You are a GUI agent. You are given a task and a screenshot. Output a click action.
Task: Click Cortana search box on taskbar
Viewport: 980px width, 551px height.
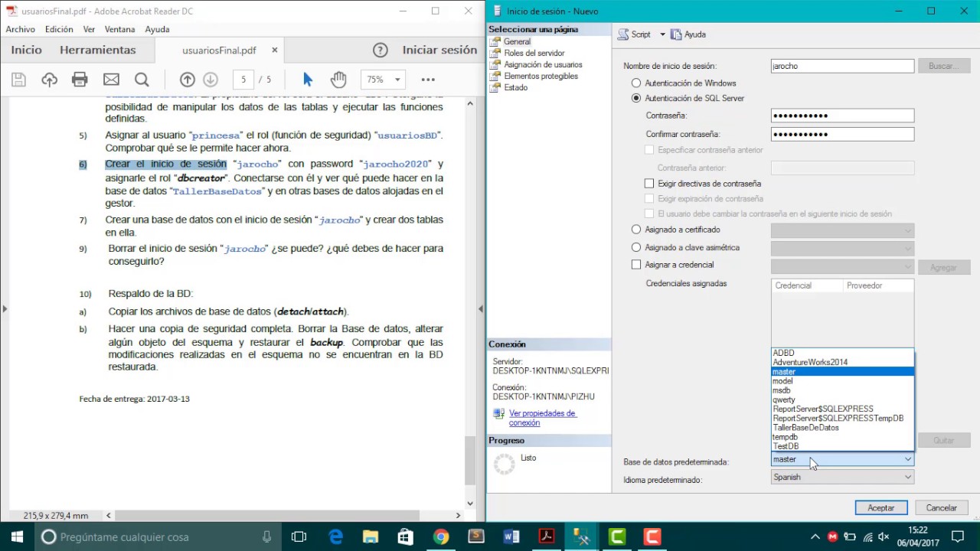tap(157, 537)
